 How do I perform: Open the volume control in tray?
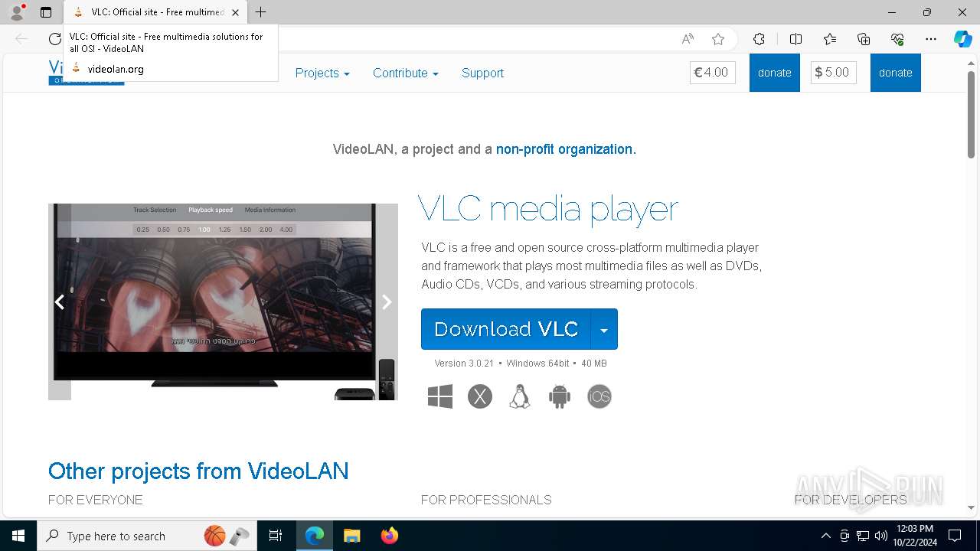[881, 536]
